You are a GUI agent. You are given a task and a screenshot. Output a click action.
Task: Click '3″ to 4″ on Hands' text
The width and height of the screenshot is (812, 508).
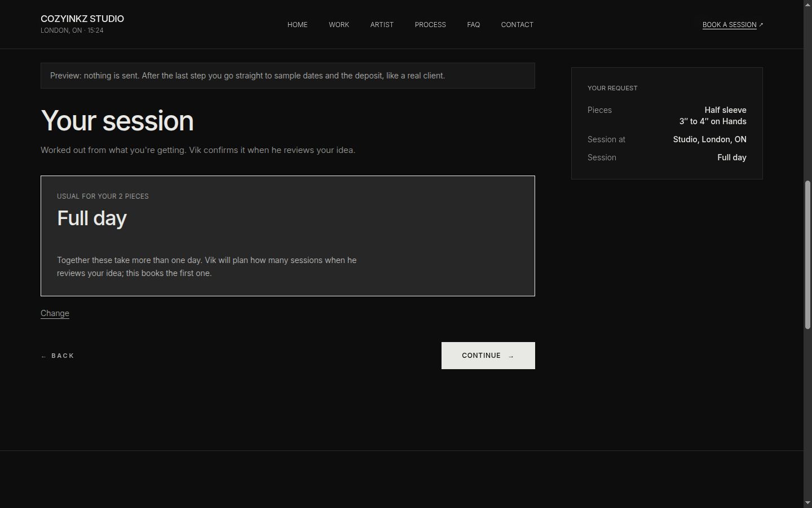tap(713, 121)
